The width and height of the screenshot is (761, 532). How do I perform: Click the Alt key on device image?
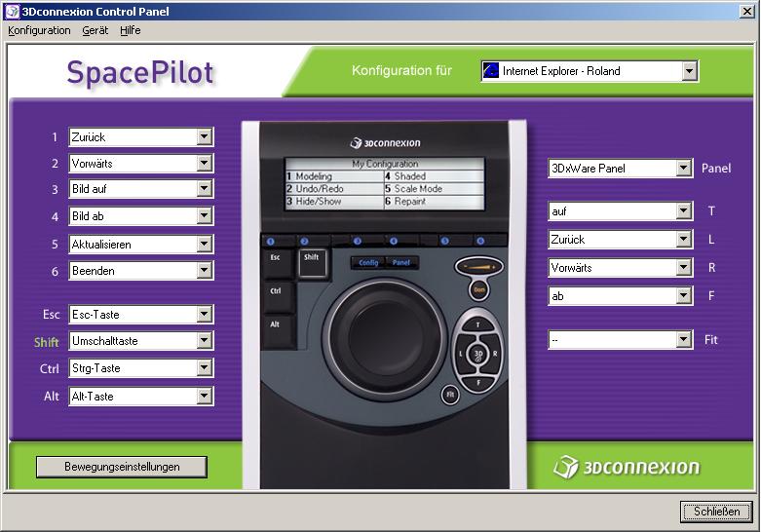(x=277, y=330)
